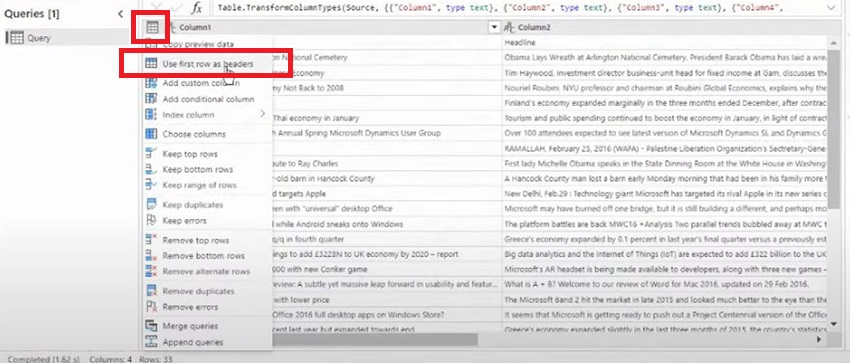The height and width of the screenshot is (363, 850).
Task: Click the Choose columns icon
Action: coord(151,134)
